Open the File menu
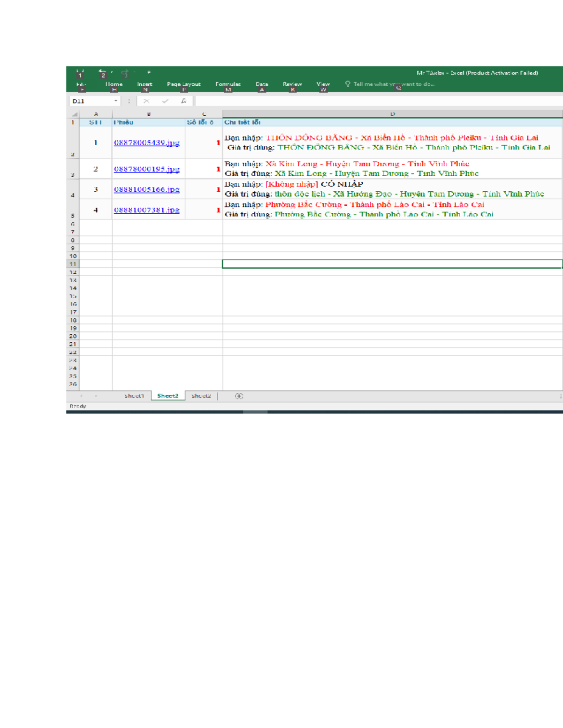The width and height of the screenshot is (563, 728). pos(81,84)
